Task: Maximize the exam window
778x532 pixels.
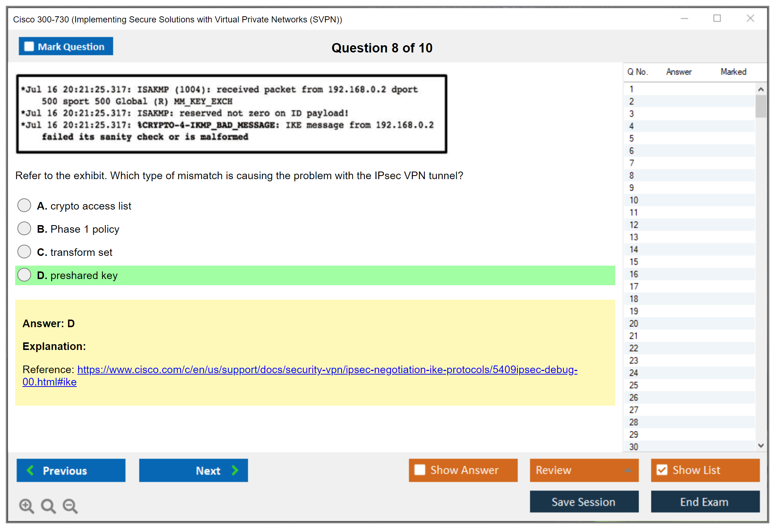Action: click(717, 18)
